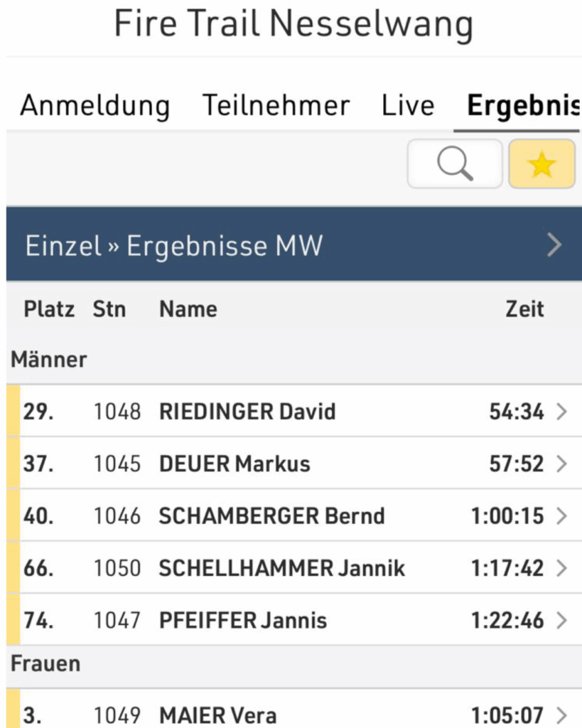
Task: Click the Platz column header
Action: [x=49, y=309]
